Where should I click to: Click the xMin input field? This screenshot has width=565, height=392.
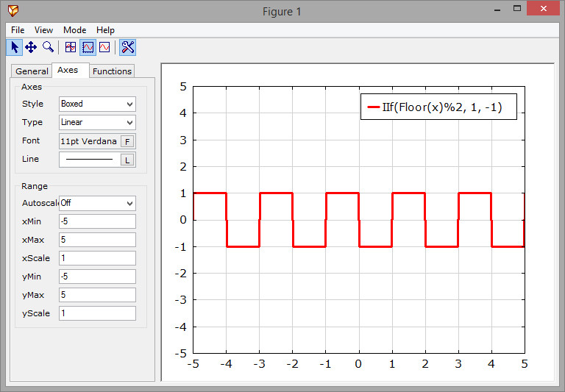tap(97, 221)
